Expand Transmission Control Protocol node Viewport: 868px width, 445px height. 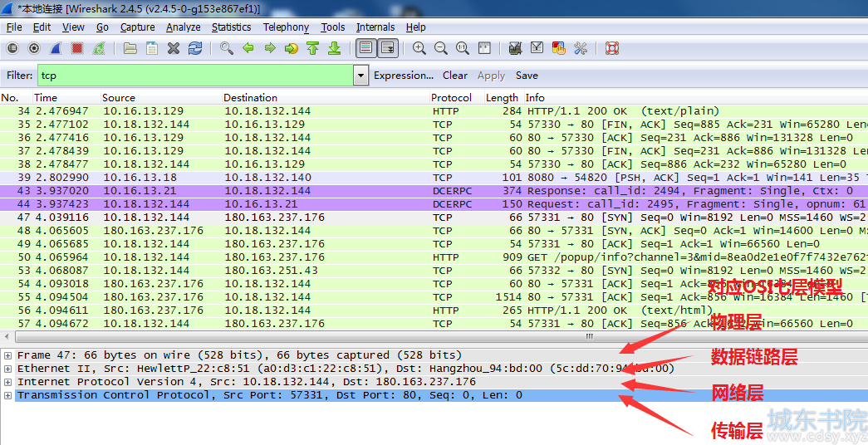point(7,395)
